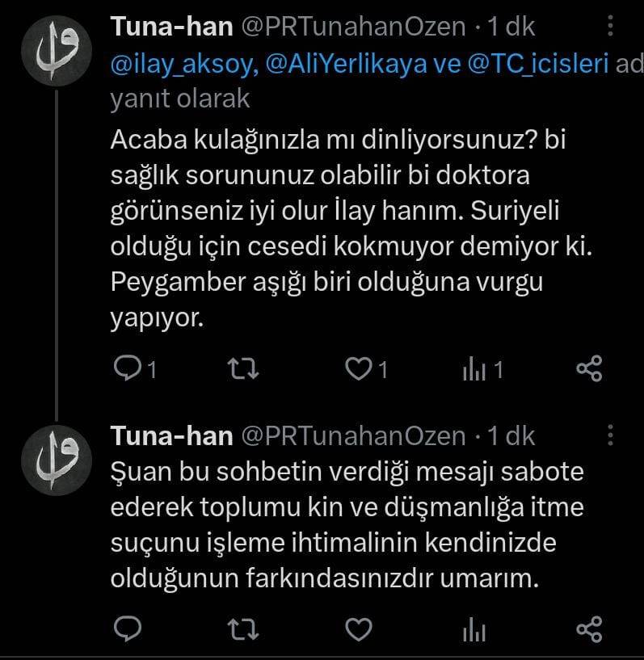Open more options for second tweet

[608, 435]
